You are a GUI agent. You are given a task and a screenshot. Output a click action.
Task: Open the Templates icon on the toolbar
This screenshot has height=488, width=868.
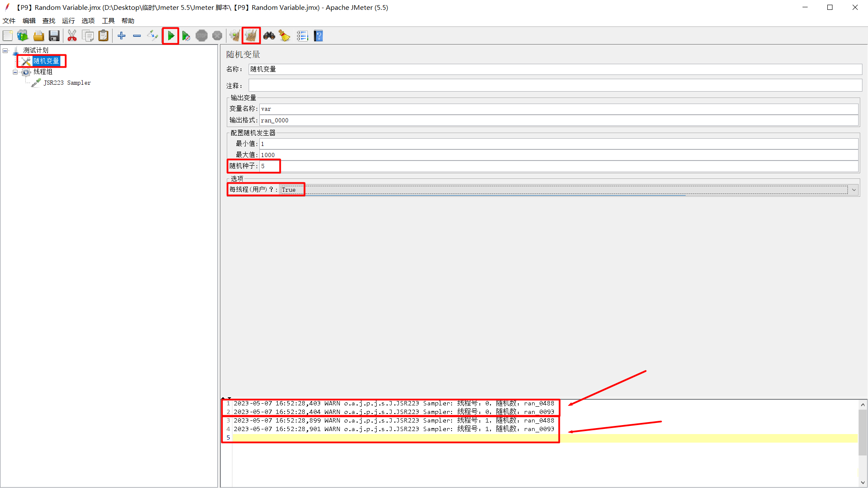[22, 36]
